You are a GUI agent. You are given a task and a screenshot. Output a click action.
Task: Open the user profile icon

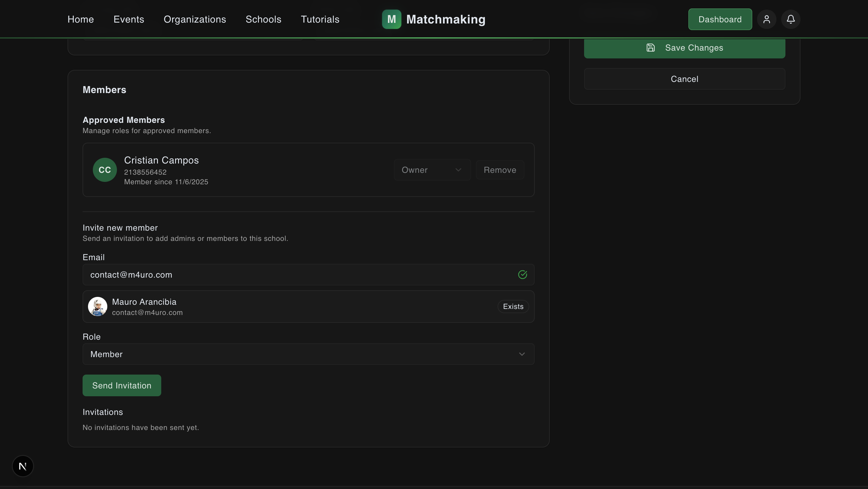coord(766,19)
